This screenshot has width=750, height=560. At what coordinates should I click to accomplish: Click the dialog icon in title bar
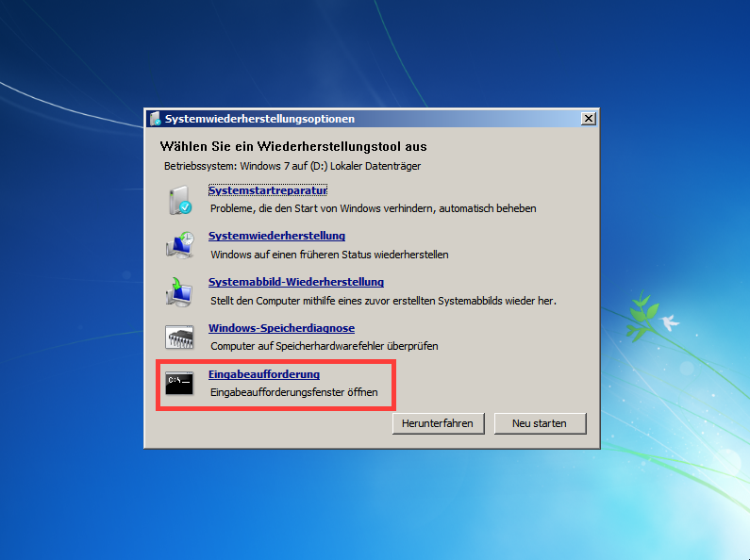click(x=155, y=119)
